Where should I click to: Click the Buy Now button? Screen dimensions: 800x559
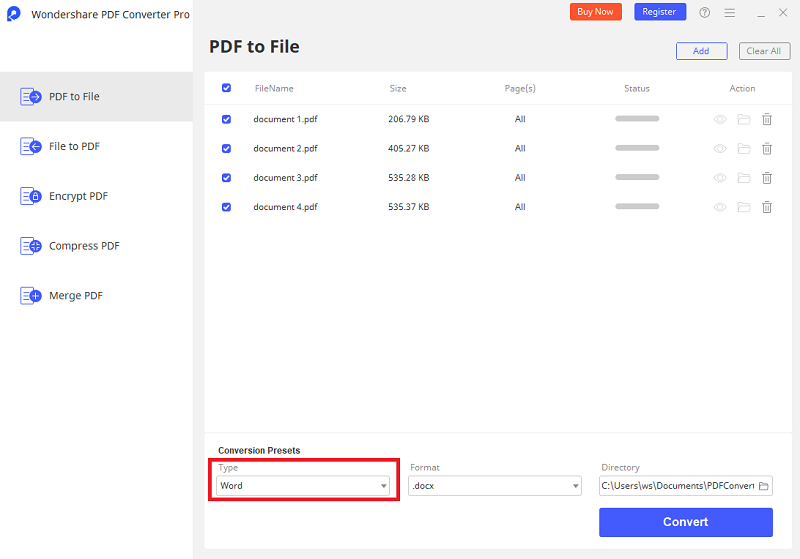pyautogui.click(x=595, y=12)
